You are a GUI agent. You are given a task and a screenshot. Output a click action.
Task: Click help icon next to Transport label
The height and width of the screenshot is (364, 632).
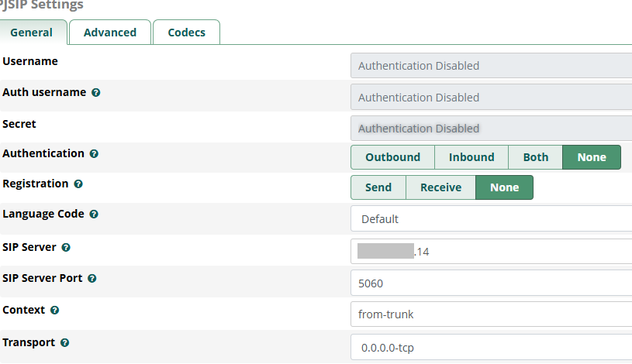click(x=64, y=342)
